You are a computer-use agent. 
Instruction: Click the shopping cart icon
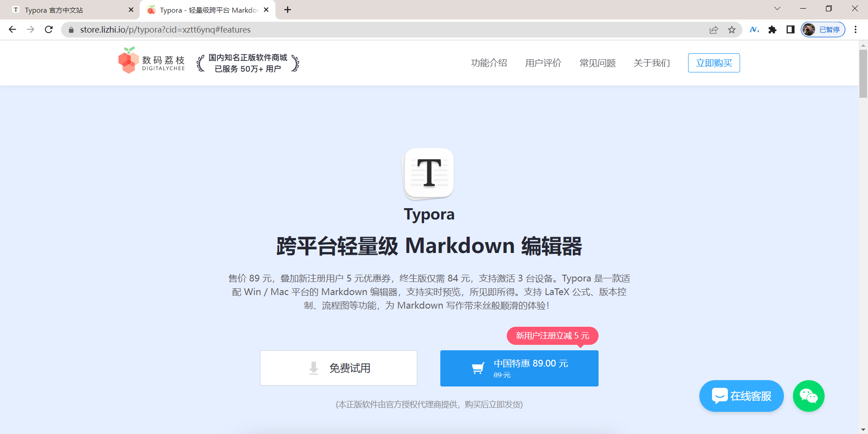pos(478,368)
